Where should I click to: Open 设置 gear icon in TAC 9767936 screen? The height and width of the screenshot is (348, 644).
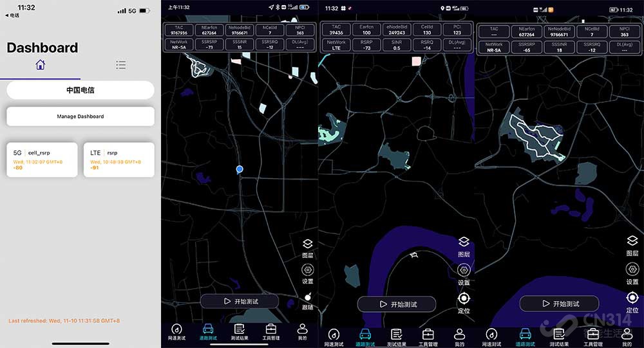(308, 274)
